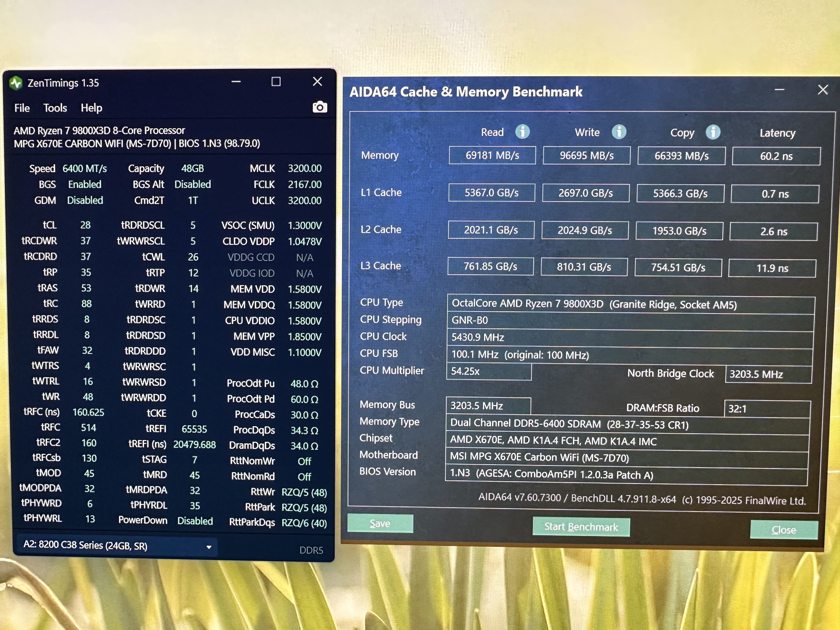Close the AIDA64 benchmark window via X

pos(822,90)
